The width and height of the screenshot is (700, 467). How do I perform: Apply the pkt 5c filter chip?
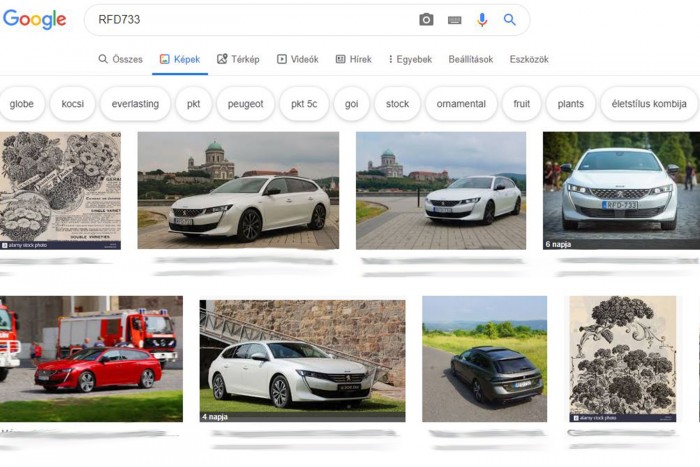tap(304, 104)
